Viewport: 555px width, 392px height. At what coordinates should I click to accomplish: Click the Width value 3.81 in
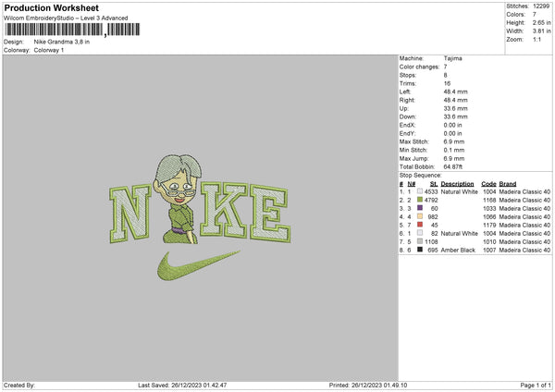[541, 31]
